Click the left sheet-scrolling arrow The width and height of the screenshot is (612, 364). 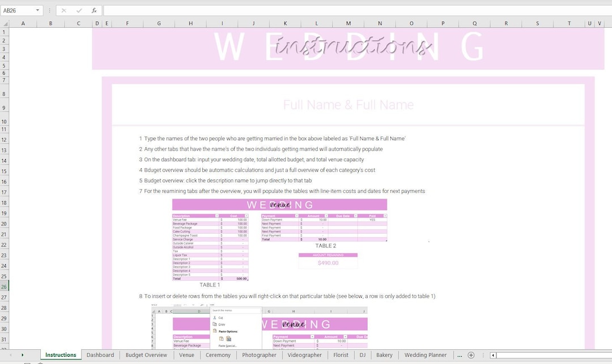click(x=11, y=355)
